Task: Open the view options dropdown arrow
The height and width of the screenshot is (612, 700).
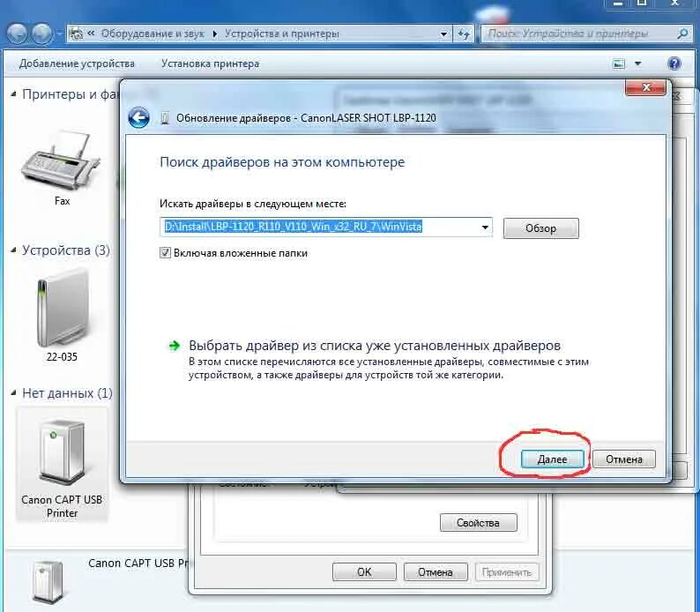Action: [x=638, y=63]
